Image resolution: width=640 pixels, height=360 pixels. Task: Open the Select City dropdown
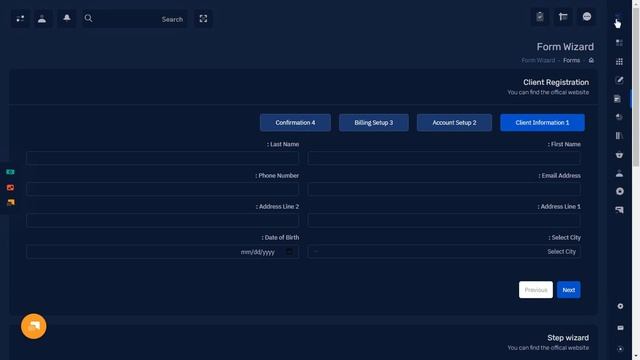click(x=444, y=251)
